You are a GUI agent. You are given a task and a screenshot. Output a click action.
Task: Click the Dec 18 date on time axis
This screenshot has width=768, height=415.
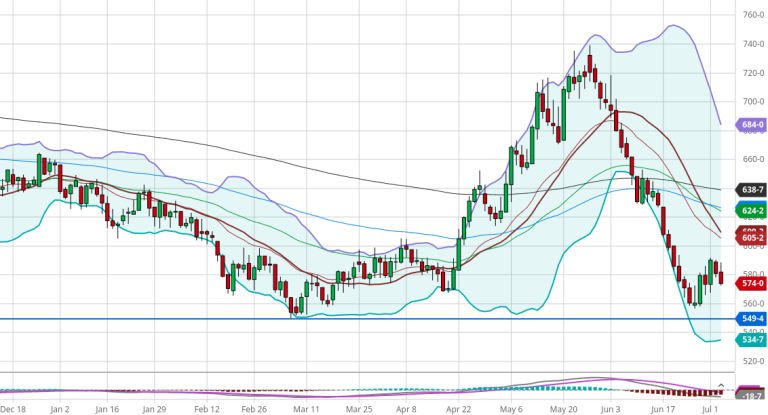point(13,409)
